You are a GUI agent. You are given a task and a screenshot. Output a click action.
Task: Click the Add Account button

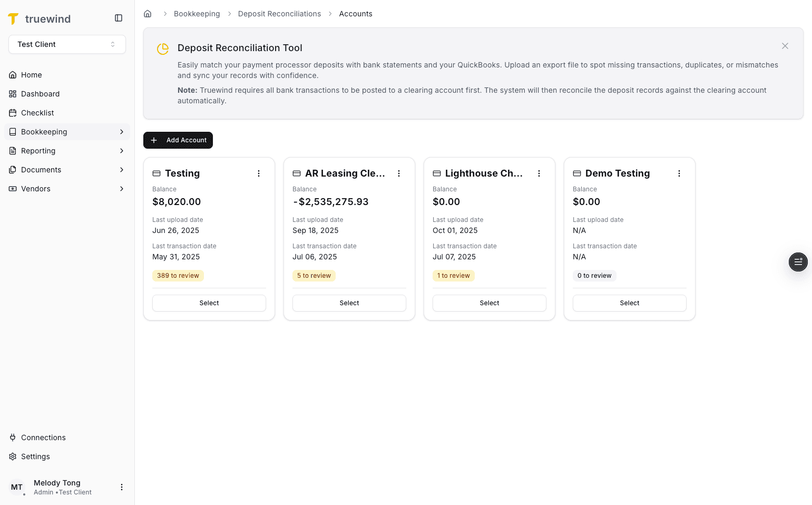(x=178, y=140)
